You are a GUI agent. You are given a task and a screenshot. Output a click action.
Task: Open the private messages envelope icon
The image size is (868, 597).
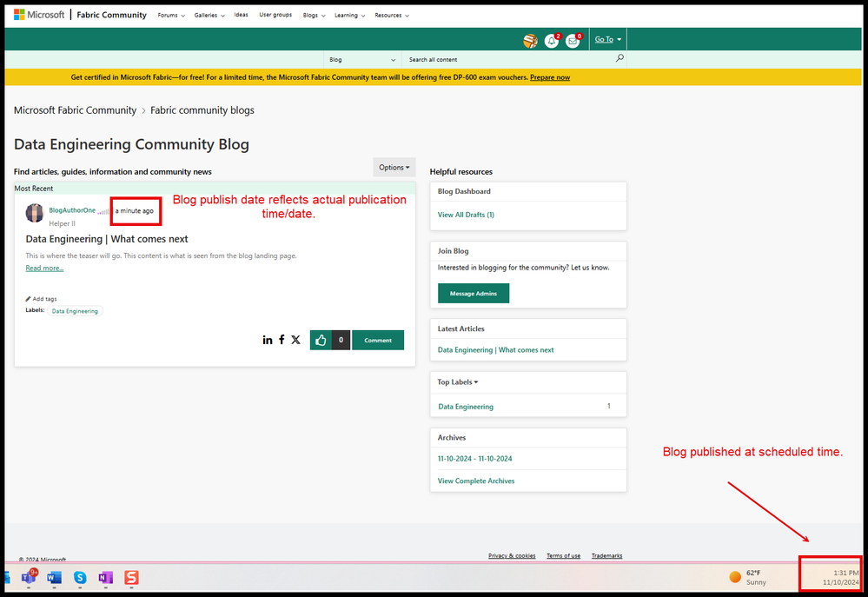[573, 41]
